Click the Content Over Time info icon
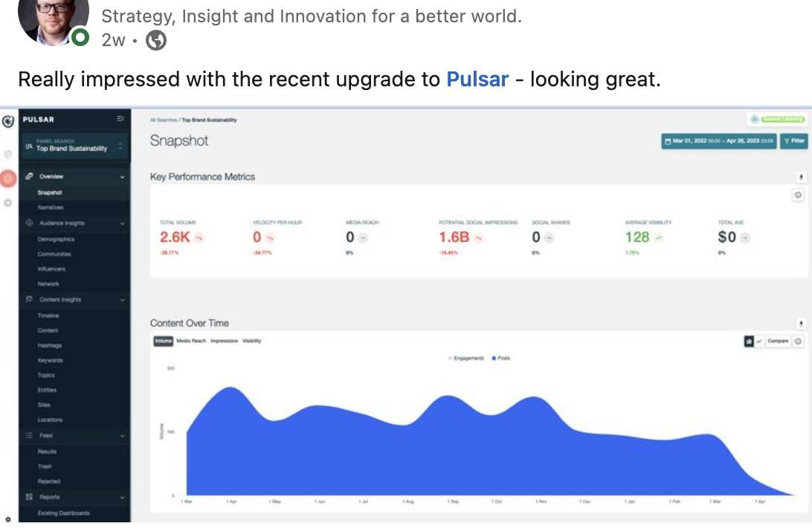This screenshot has width=812, height=532. pyautogui.click(x=798, y=342)
